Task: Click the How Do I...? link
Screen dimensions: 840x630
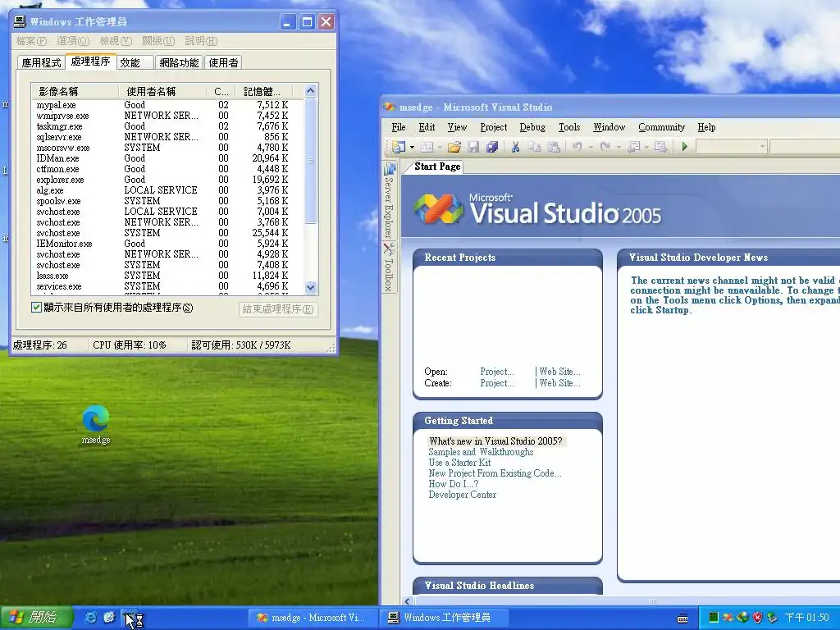Action: click(x=453, y=484)
